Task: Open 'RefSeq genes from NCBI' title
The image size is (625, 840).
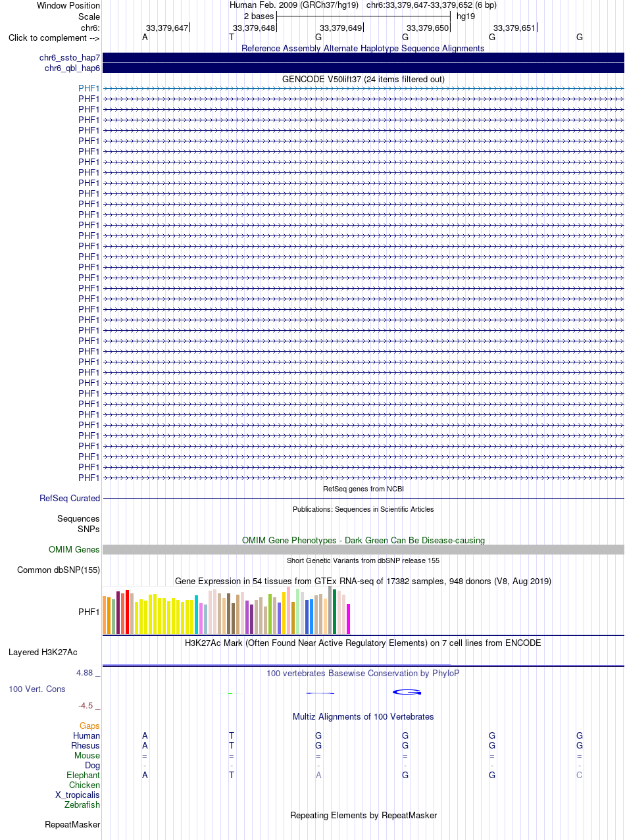Action: pyautogui.click(x=363, y=489)
